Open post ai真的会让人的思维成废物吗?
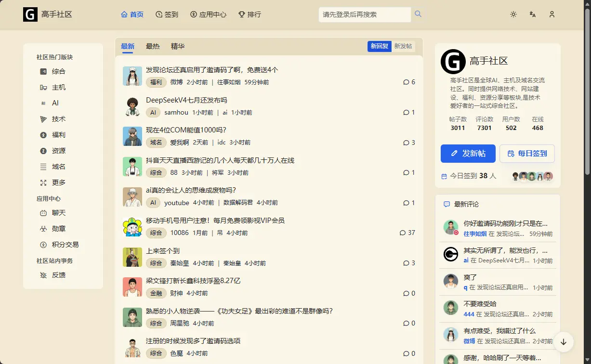Image resolution: width=591 pixels, height=364 pixels. [191, 190]
